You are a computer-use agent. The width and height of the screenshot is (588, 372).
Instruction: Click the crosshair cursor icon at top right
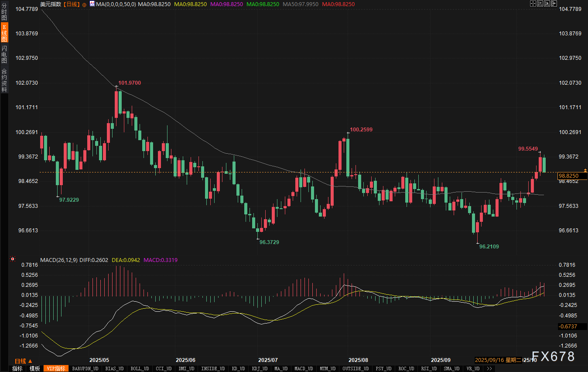coord(533,3)
